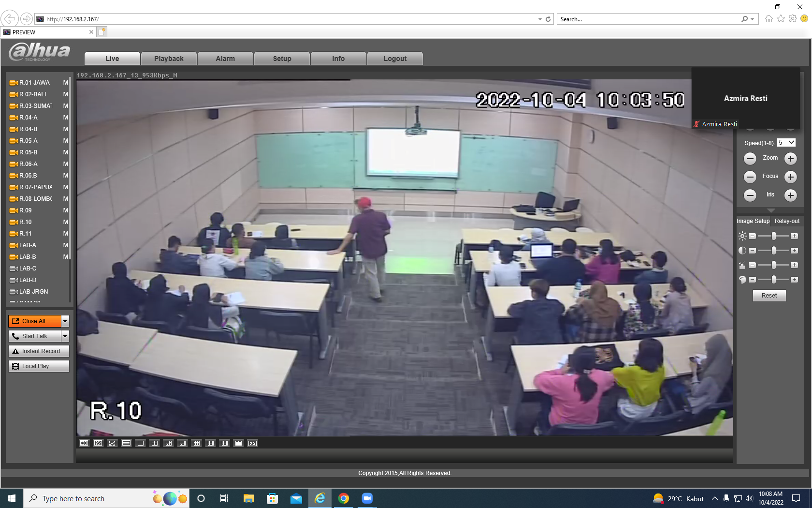812x508 pixels.
Task: Select twenty-window split layout icon
Action: (x=238, y=443)
